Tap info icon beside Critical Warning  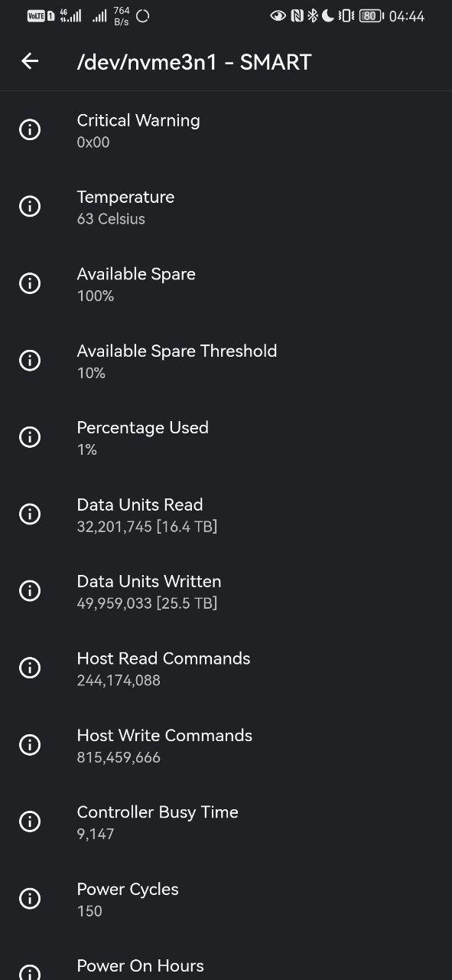30,129
